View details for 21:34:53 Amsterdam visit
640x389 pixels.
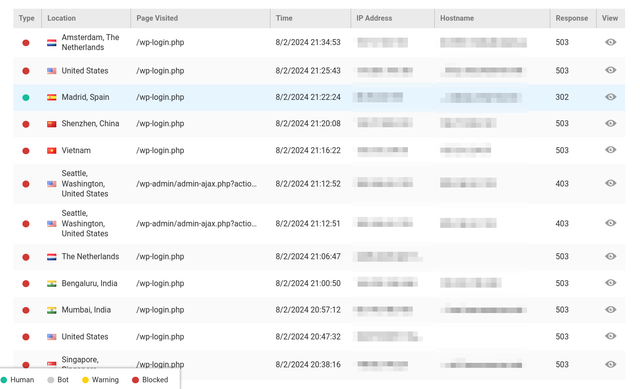(610, 42)
